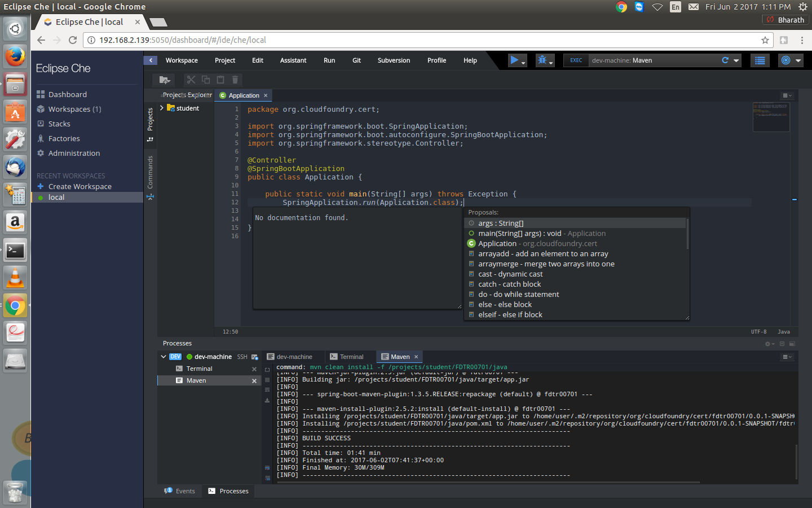Click the Cut icon in the editor toolbar
This screenshot has width=812, height=508.
tap(190, 80)
